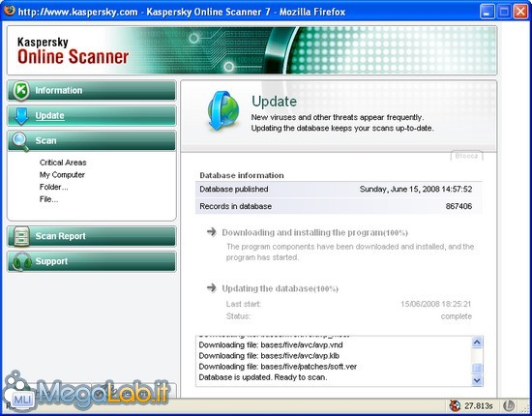Click the report icon beside Scan Report
This screenshot has width=532, height=416.
point(21,236)
